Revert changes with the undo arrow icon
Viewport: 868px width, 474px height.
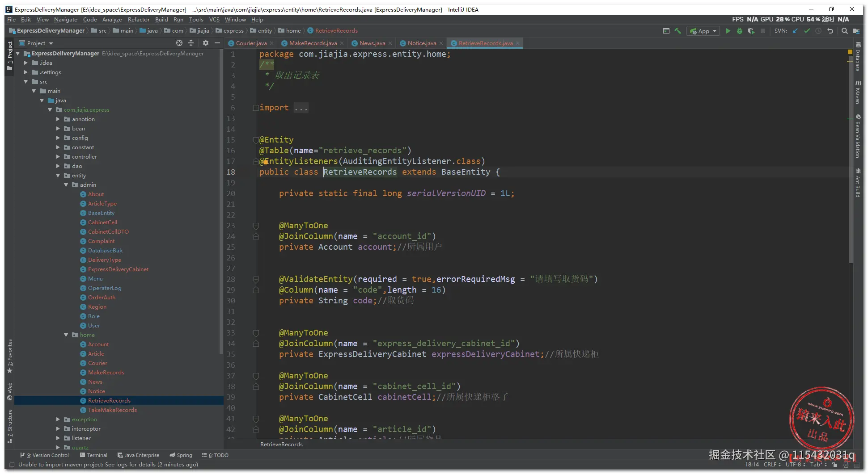[x=830, y=31]
